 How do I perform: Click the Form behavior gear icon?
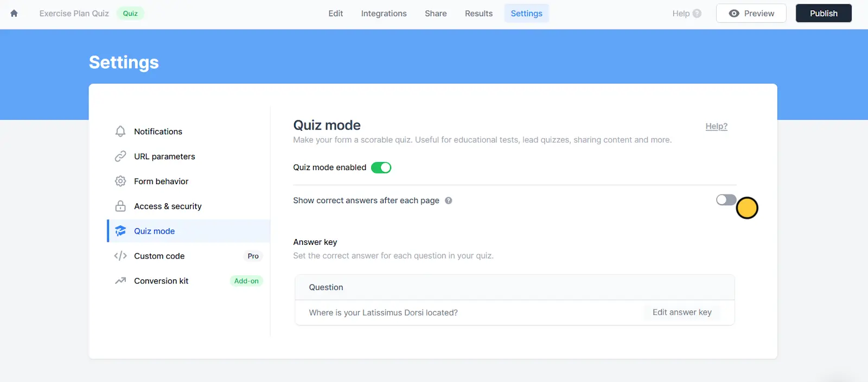[x=120, y=182]
